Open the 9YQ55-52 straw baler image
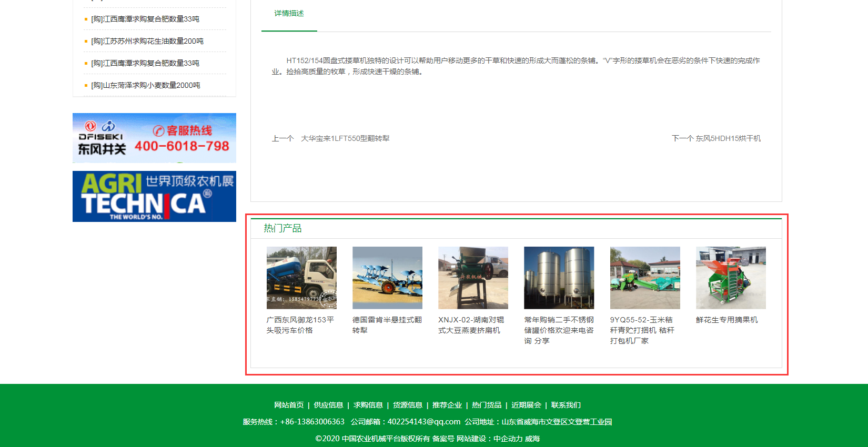This screenshot has width=868, height=447. pyautogui.click(x=645, y=278)
